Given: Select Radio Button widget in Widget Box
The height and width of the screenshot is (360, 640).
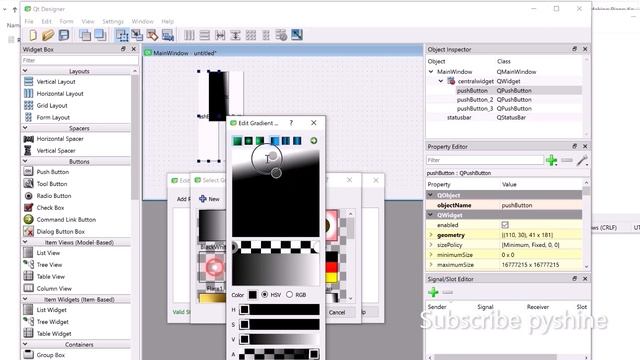Looking at the screenshot, I should click(x=54, y=196).
